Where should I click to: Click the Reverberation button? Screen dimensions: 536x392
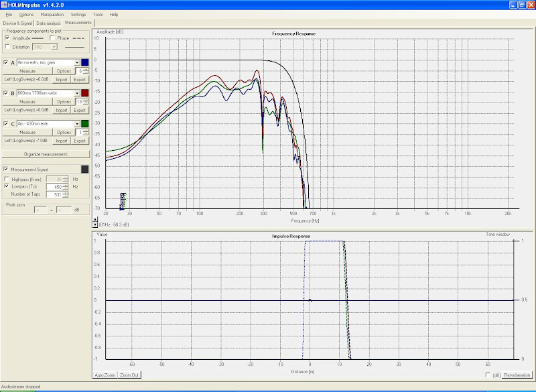click(517, 375)
